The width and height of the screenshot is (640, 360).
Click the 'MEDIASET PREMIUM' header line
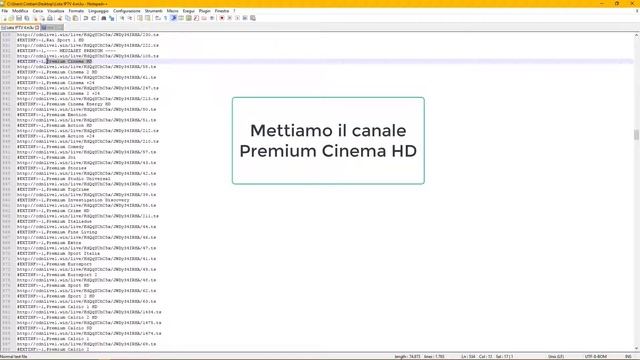pos(67,51)
